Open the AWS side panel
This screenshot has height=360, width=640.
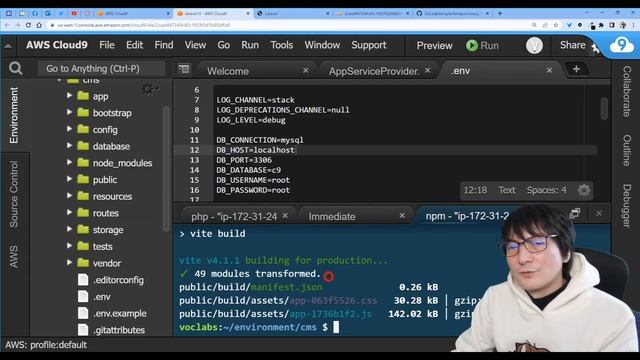tap(14, 256)
